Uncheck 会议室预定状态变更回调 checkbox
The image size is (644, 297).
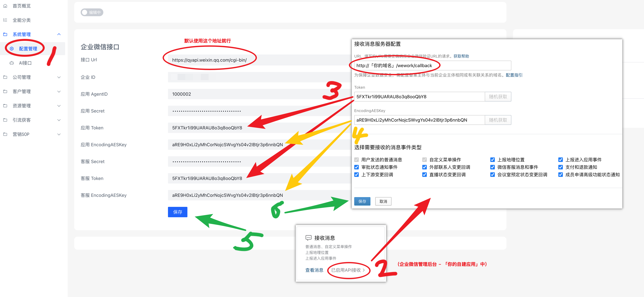tap(493, 175)
